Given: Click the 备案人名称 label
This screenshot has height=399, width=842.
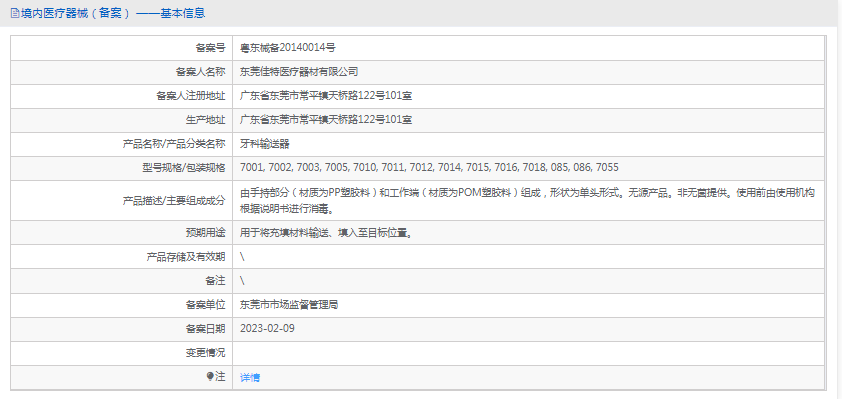Looking at the screenshot, I should (x=200, y=72).
